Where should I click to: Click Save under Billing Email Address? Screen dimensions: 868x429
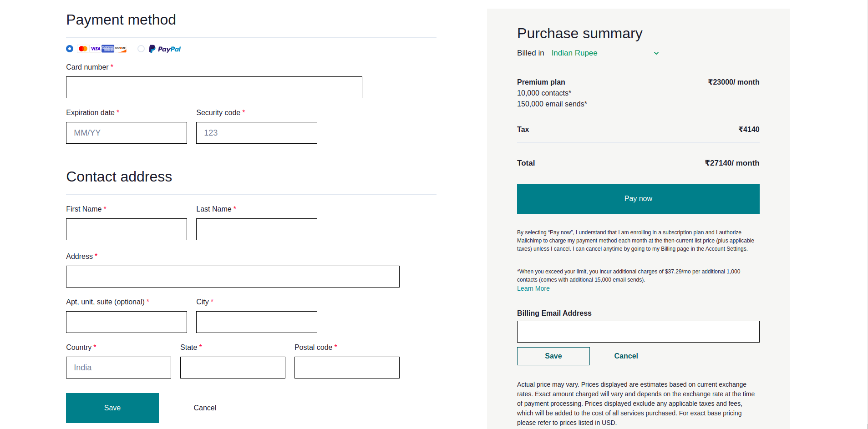[553, 356]
